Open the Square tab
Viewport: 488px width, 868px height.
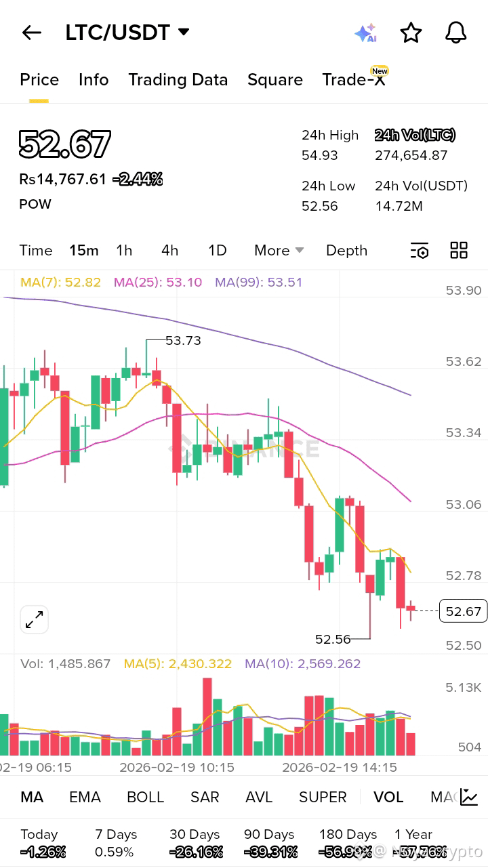pyautogui.click(x=275, y=80)
